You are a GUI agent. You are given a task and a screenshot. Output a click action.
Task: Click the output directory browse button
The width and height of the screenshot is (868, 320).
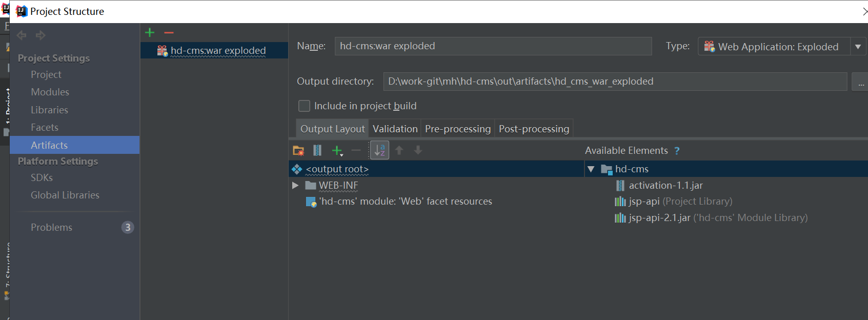860,82
